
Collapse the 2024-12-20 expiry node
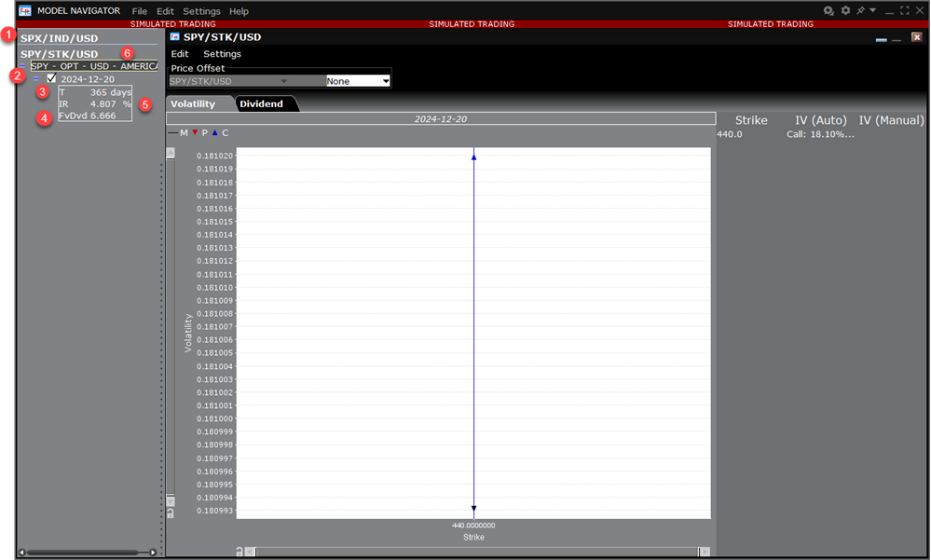point(36,78)
